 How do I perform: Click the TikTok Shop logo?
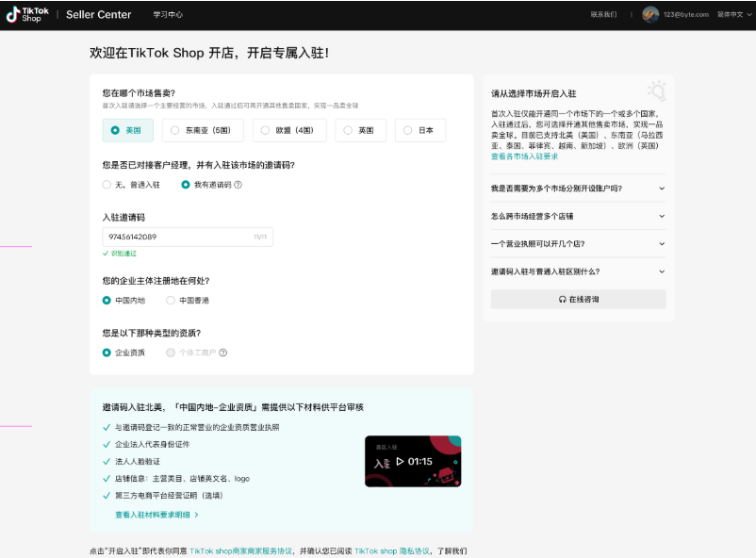pos(27,14)
